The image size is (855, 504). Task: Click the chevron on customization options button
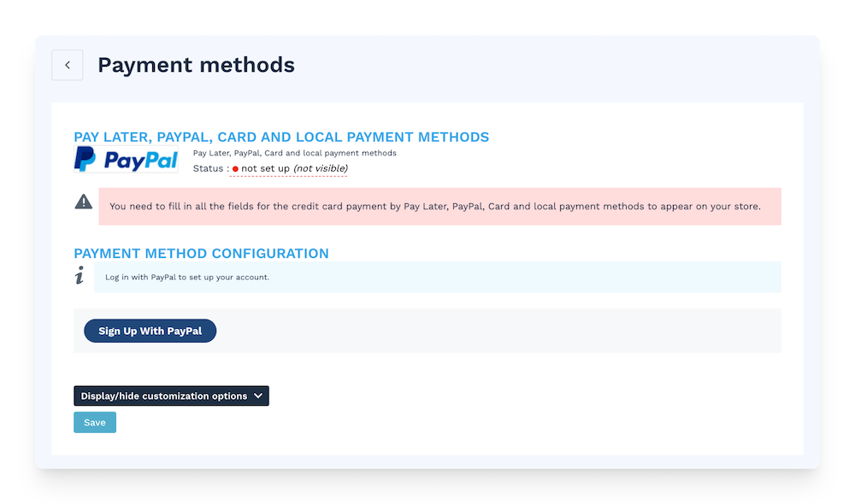point(259,396)
